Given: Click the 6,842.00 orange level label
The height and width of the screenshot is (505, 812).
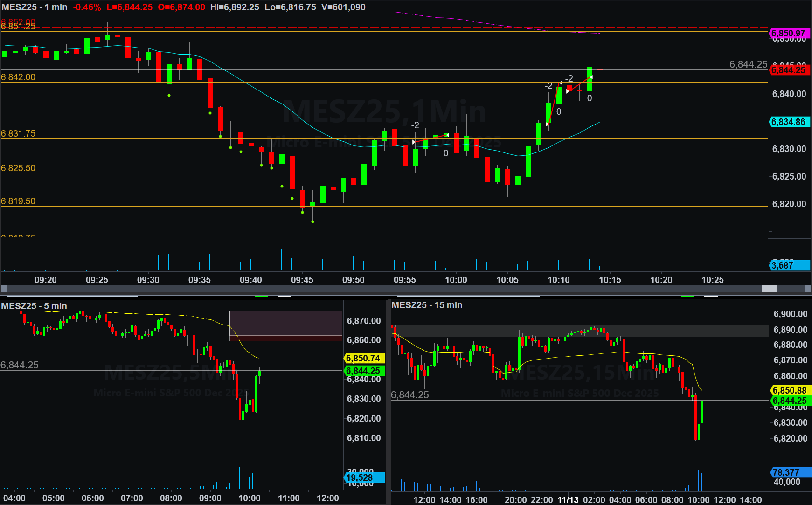Looking at the screenshot, I should (18, 77).
